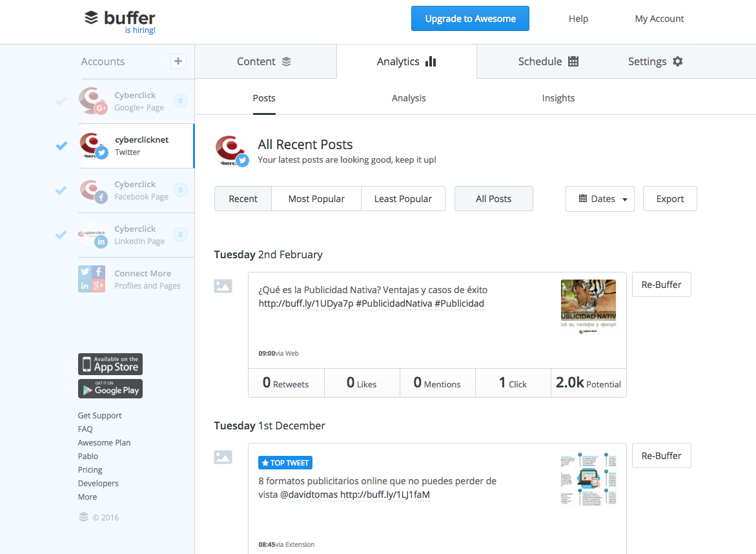
Task: Switch to the Analysis sub-tab
Action: (x=409, y=98)
